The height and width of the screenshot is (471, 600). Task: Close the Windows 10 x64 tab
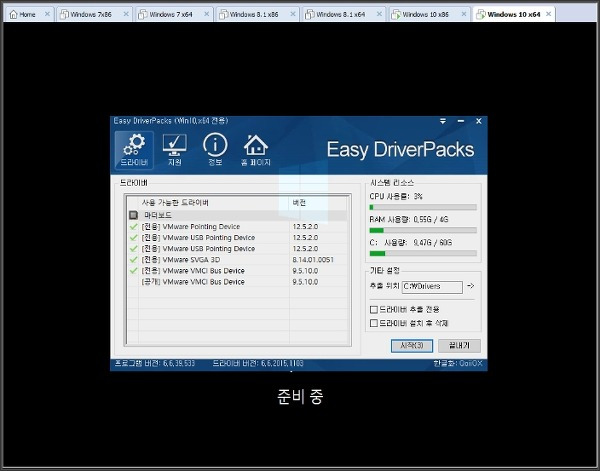click(x=548, y=14)
